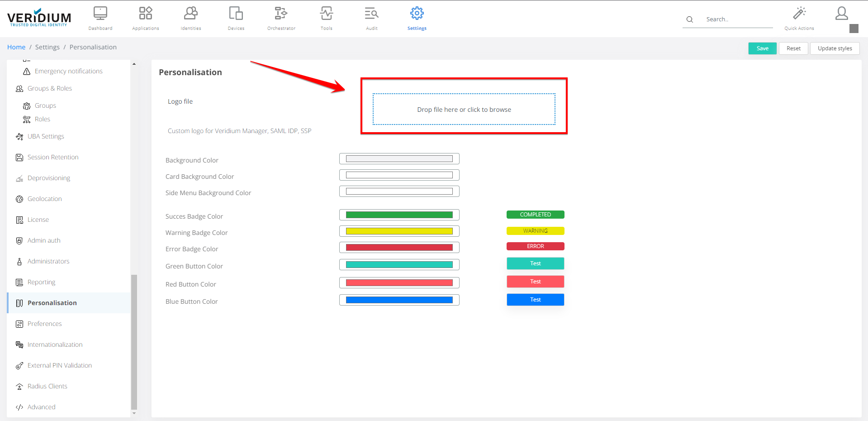Open the Applications icon in top navigation
Image resolution: width=868 pixels, height=421 pixels.
145,14
